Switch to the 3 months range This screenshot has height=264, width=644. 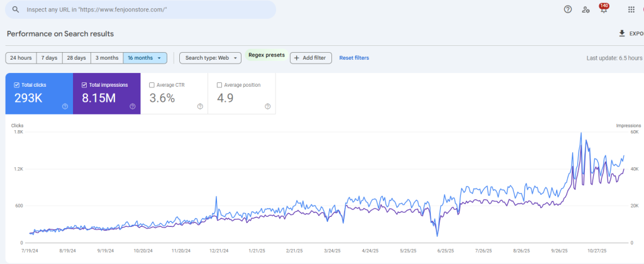[107, 58]
